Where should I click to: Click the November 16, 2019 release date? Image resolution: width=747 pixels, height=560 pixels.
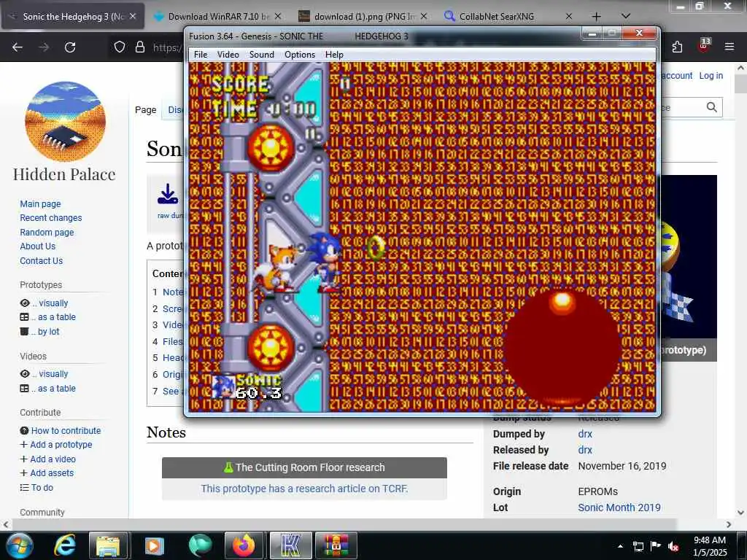622,466
